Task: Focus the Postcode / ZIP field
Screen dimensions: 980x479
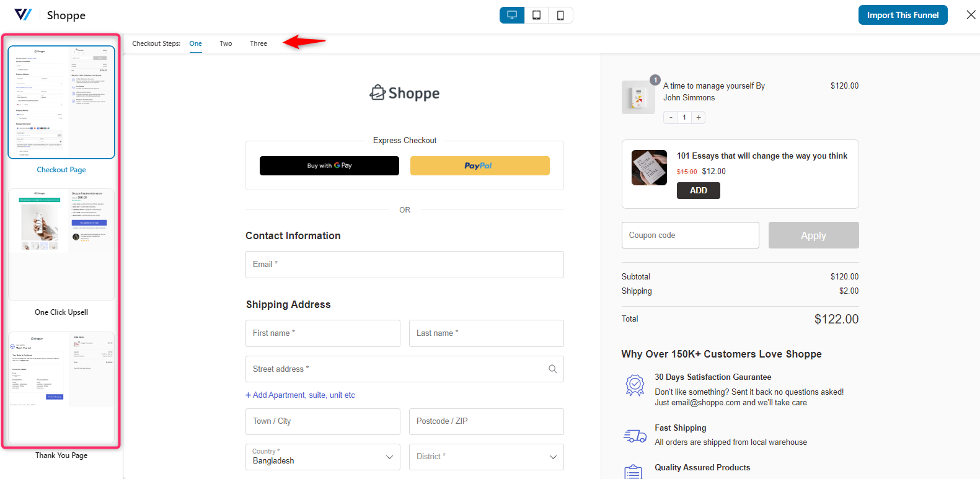Action: 487,421
